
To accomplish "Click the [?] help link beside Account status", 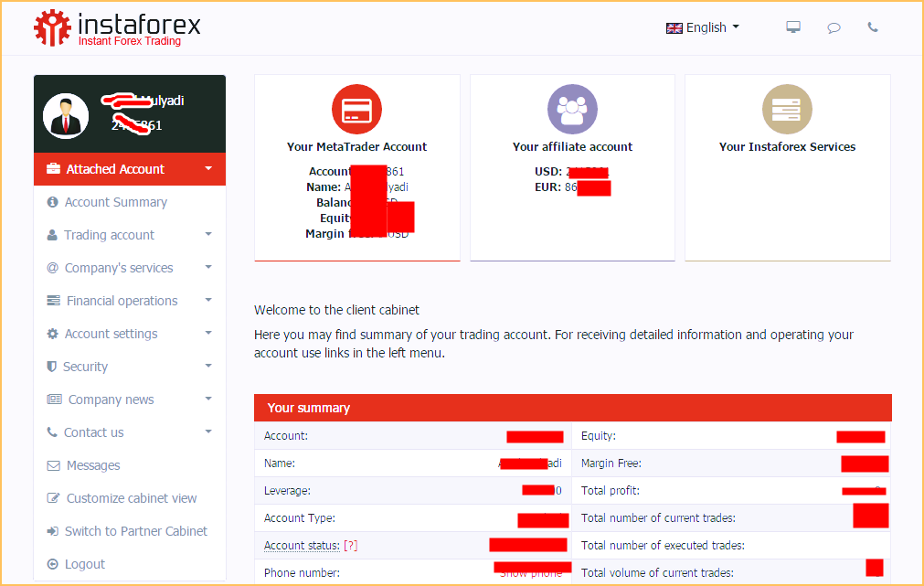I will pos(351,546).
